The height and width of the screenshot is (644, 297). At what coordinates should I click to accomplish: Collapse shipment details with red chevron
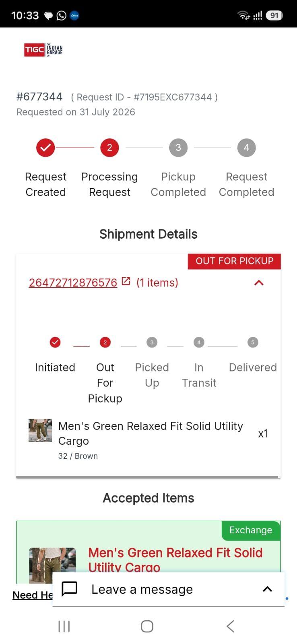pos(259,283)
